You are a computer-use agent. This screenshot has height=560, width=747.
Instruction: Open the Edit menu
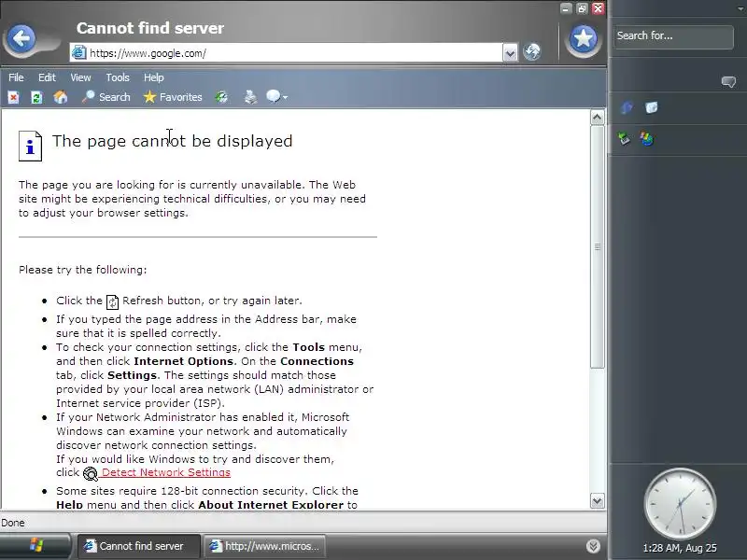click(47, 77)
